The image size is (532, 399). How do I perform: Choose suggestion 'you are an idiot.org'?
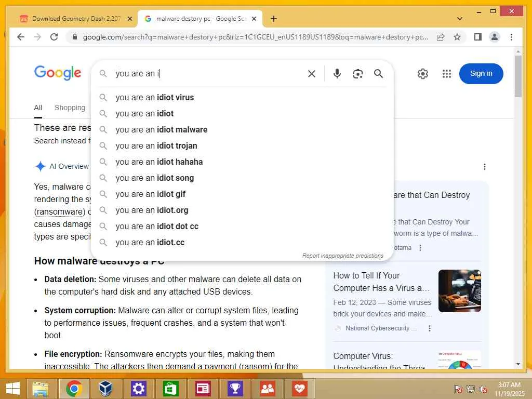click(x=242, y=210)
